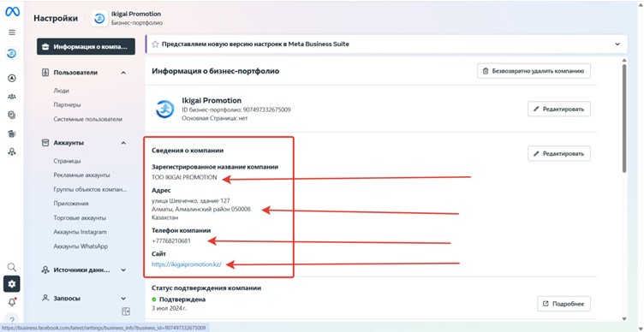Open Аккаунты WhatsApp in the sidebar
Image resolution: width=644 pixels, height=332 pixels.
click(80, 246)
